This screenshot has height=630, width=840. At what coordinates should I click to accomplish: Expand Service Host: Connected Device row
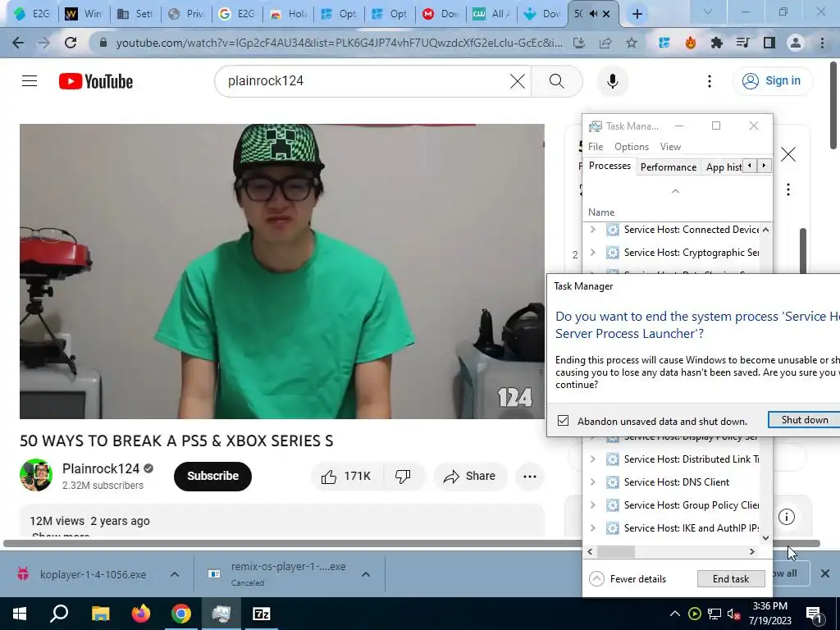[x=592, y=230]
